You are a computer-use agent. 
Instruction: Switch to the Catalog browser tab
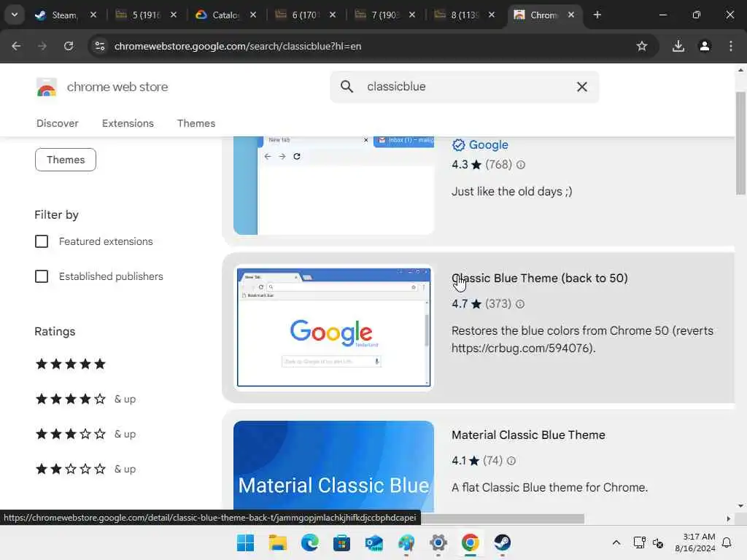(217, 15)
